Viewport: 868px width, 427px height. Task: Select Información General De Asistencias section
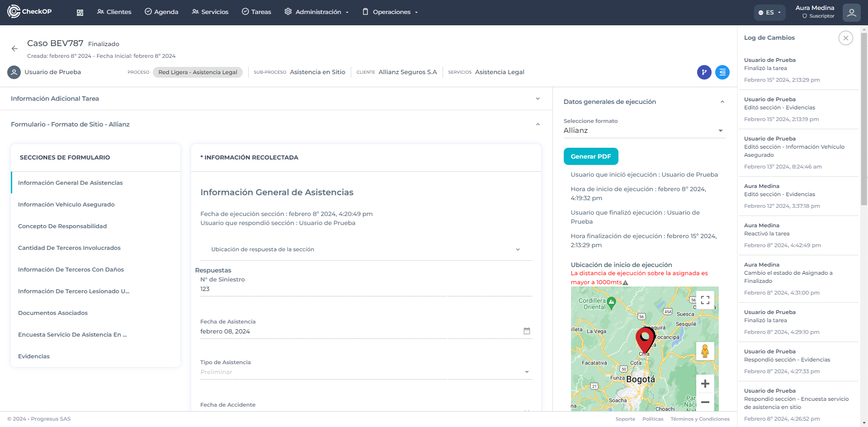pos(96,183)
